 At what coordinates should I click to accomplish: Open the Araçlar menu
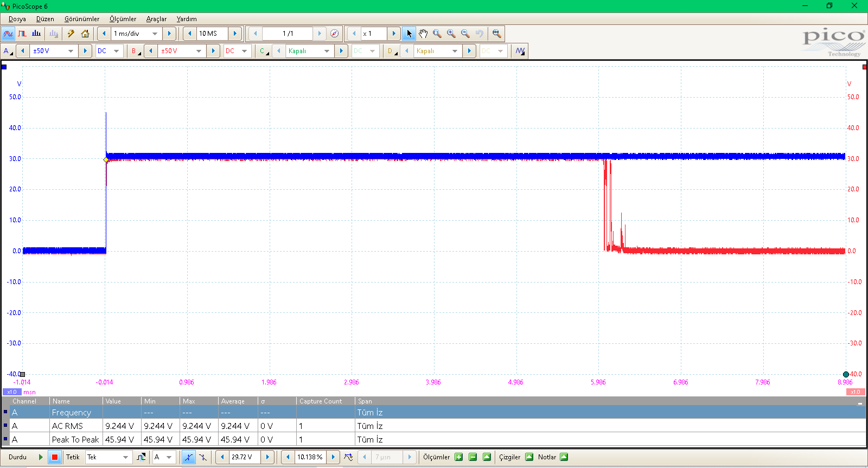point(156,19)
